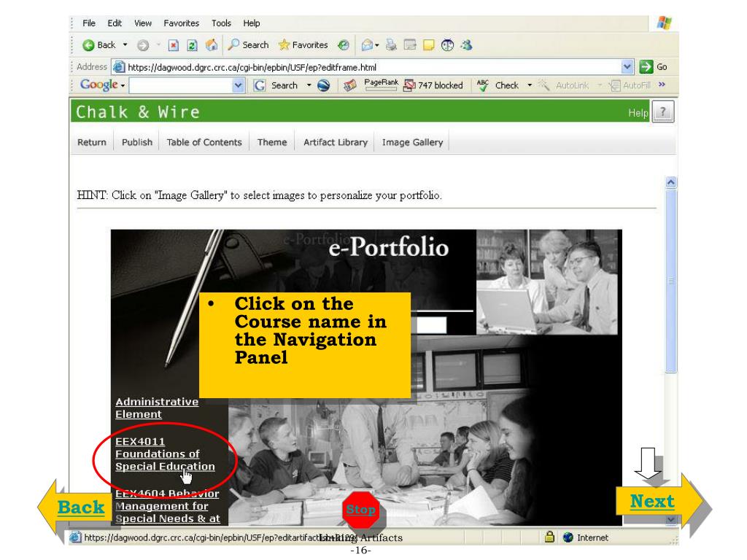The image size is (747, 560).
Task: Open the Theme tab
Action: click(x=272, y=142)
